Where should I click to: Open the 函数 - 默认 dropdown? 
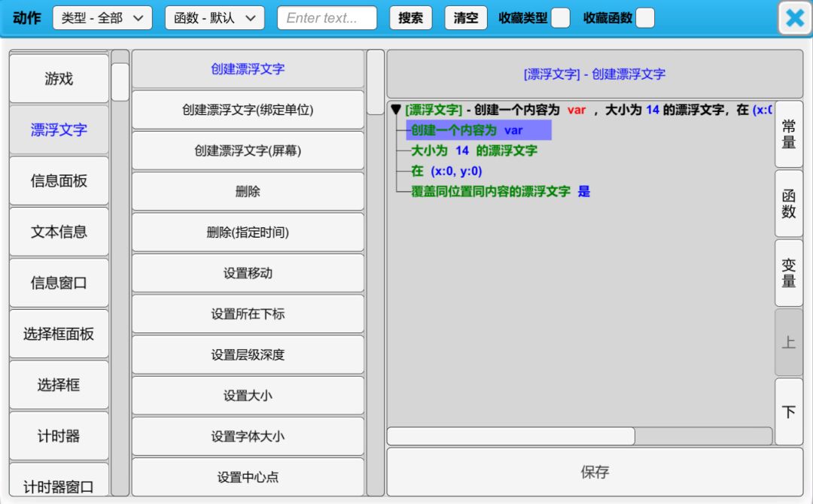215,18
